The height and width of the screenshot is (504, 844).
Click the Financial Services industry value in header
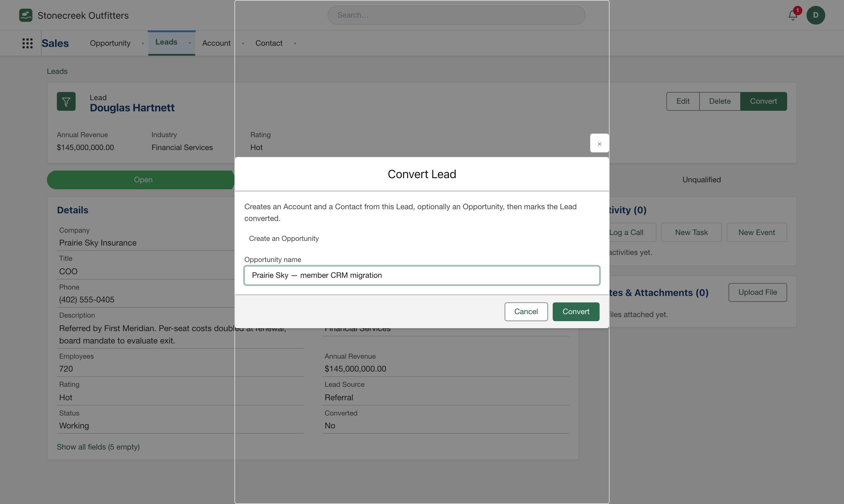pos(182,147)
